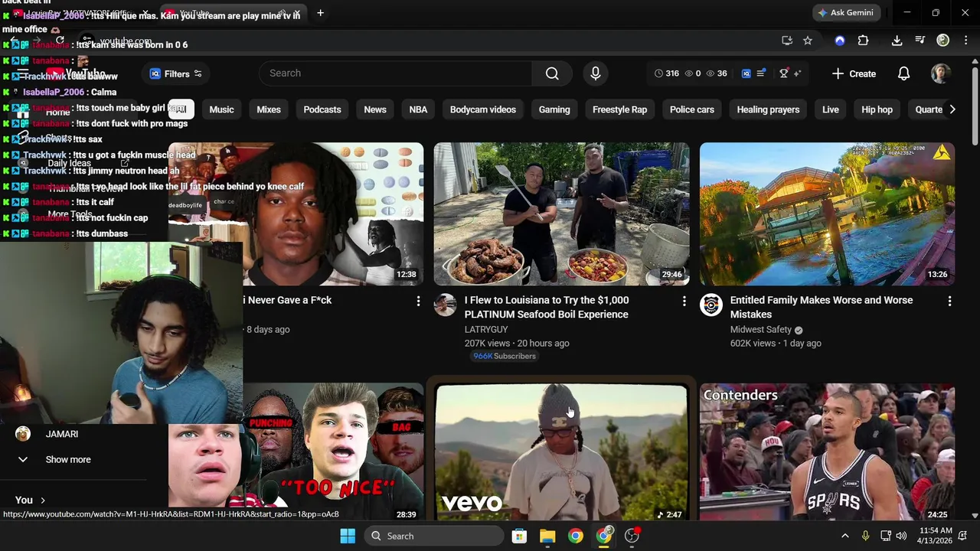The width and height of the screenshot is (980, 551).
Task: Open Midwest Safety channel avatar
Action: pyautogui.click(x=710, y=305)
